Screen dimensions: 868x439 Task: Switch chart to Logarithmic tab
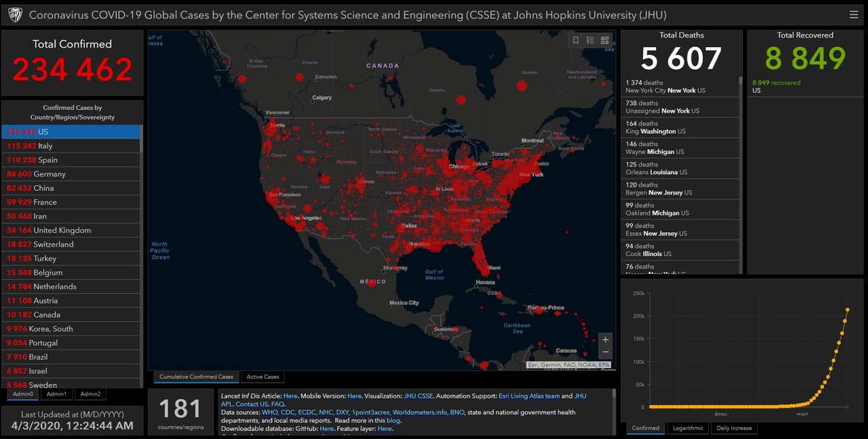coord(687,427)
